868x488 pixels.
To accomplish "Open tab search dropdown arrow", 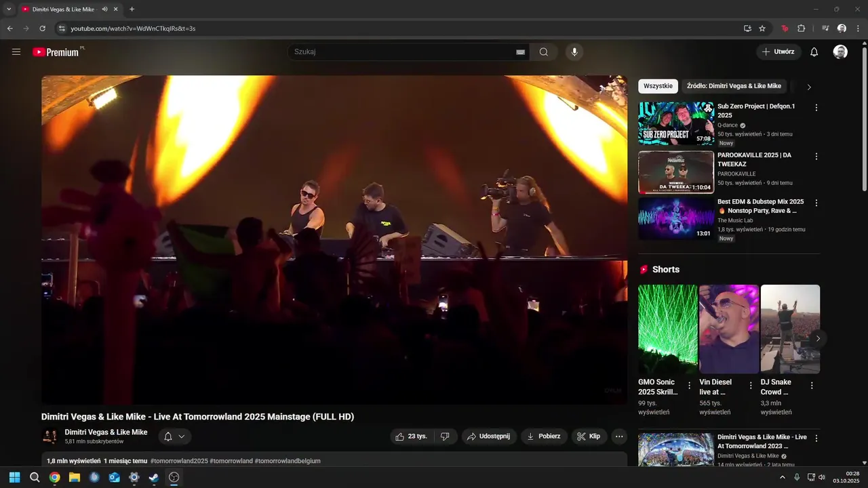I will (9, 9).
